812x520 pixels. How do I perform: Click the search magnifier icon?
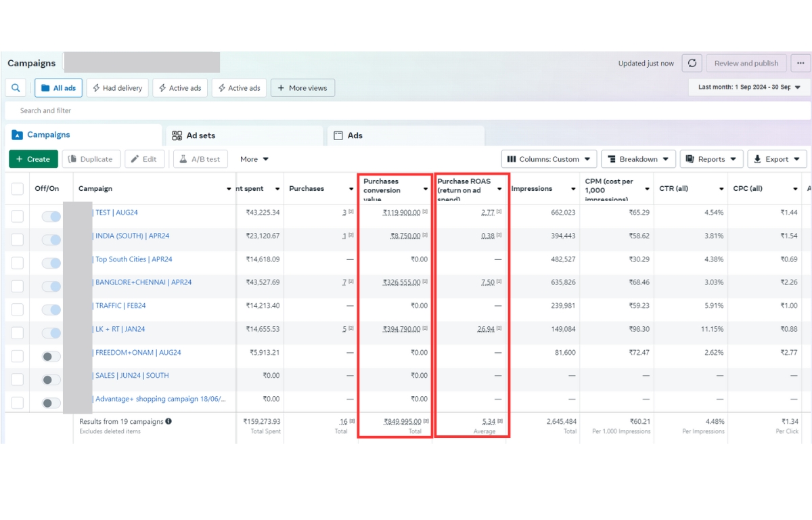pos(16,88)
